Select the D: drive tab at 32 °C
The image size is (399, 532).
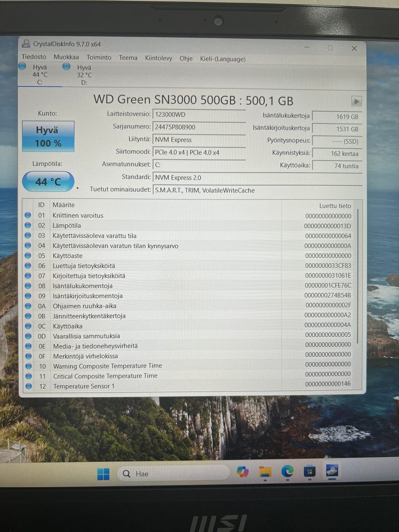[84, 75]
